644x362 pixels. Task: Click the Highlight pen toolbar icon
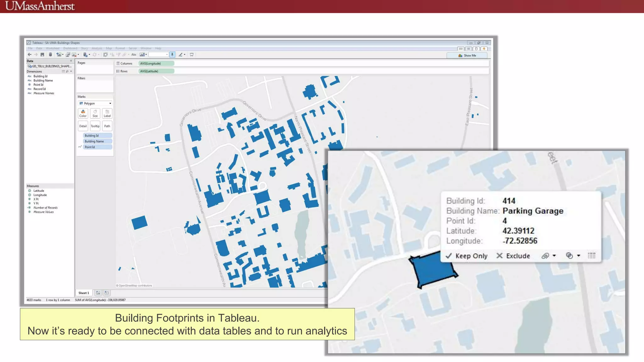(x=181, y=54)
